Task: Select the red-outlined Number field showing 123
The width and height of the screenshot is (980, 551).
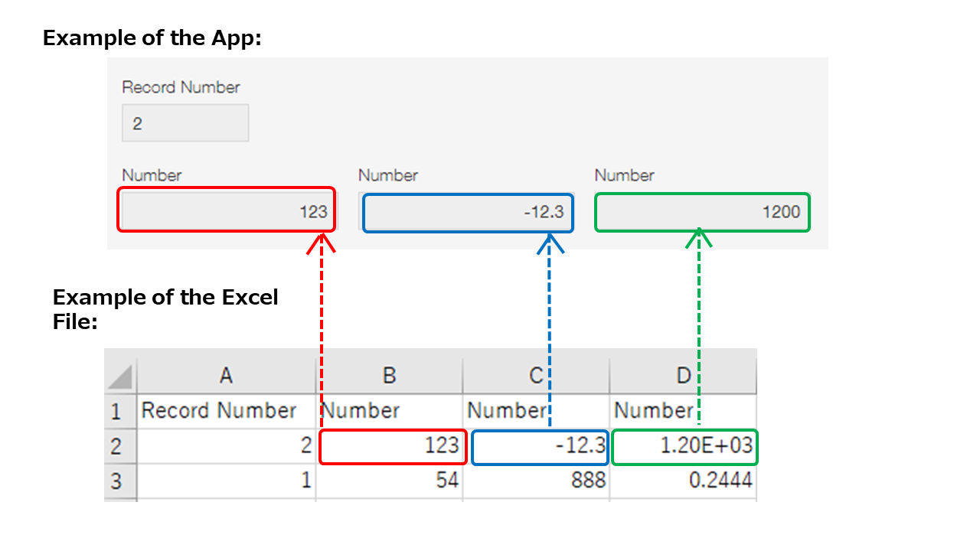Action: 226,211
